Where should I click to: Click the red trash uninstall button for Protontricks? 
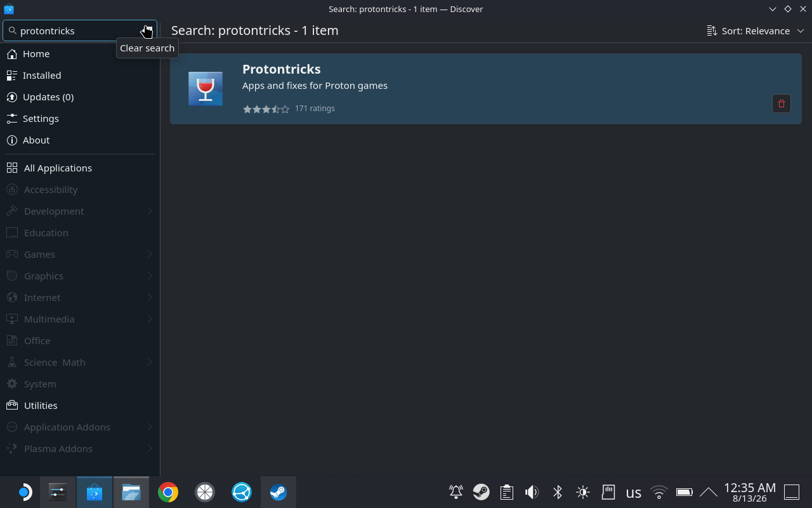[782, 104]
